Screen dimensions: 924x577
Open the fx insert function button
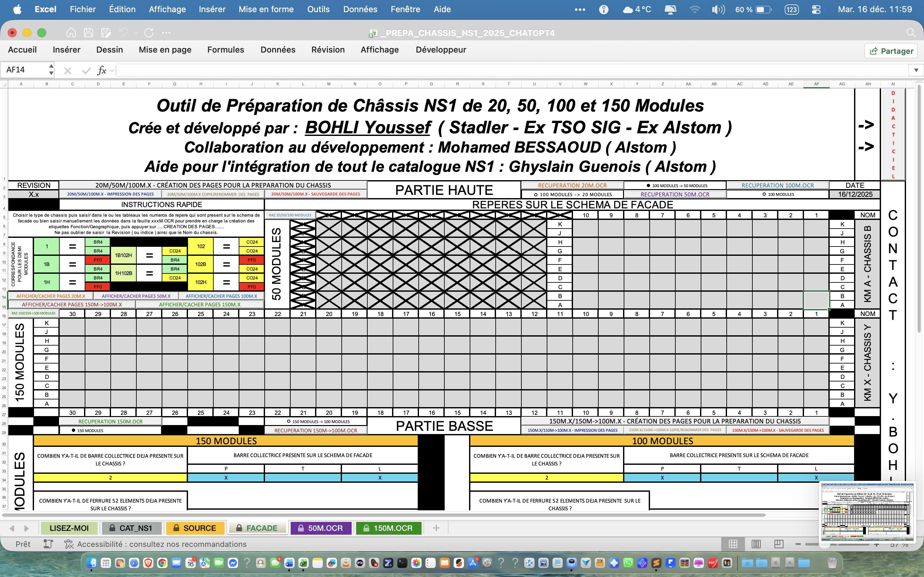(102, 70)
